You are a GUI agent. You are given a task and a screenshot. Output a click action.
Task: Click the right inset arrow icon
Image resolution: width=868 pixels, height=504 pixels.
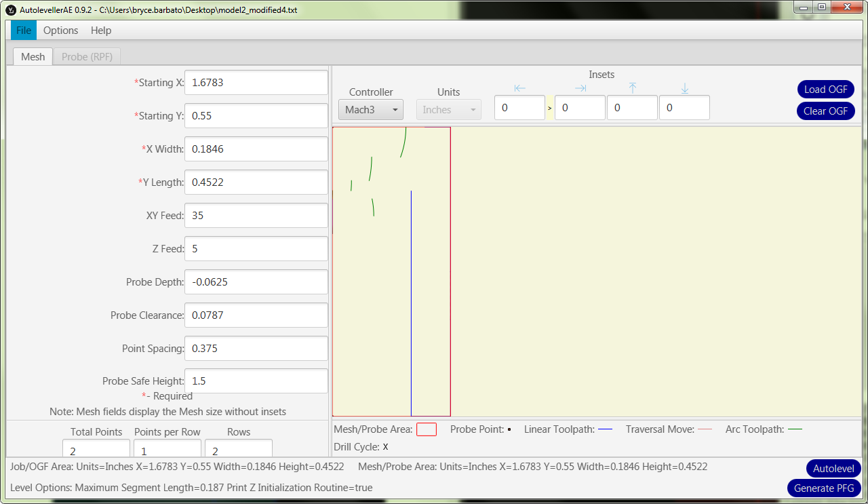(580, 88)
